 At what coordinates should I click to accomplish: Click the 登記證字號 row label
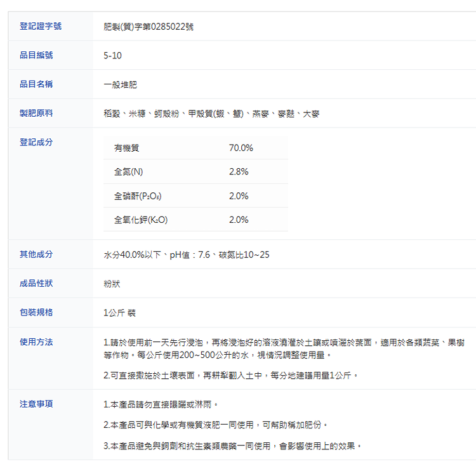pos(41,26)
